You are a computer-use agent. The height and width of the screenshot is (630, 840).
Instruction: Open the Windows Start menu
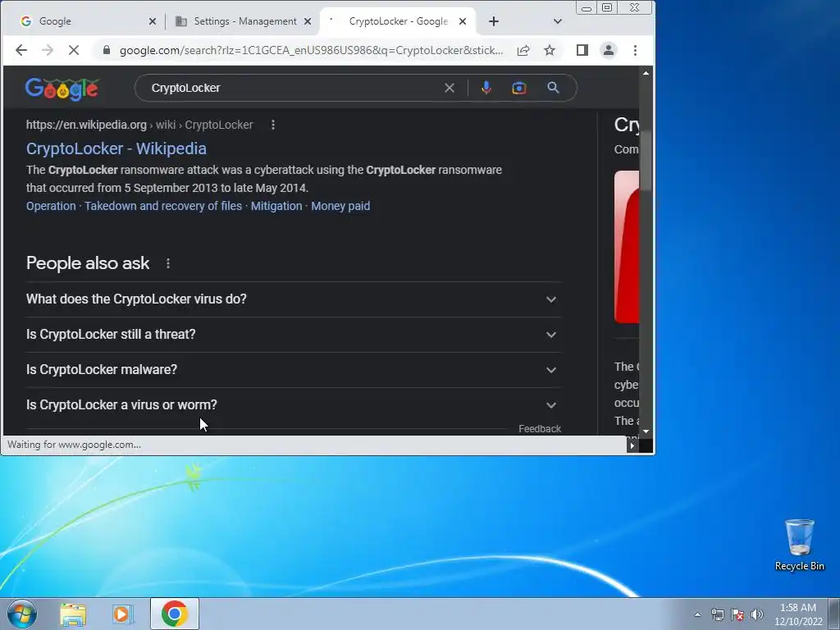tap(22, 614)
